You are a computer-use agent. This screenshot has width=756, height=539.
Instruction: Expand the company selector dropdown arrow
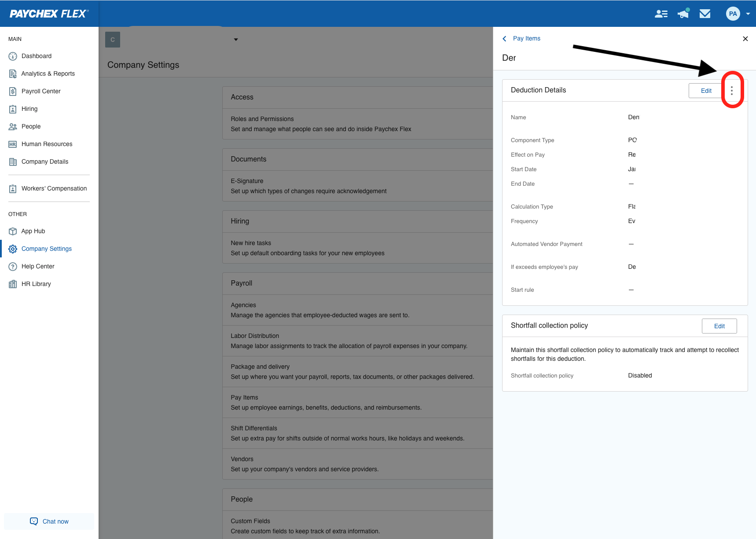point(236,40)
